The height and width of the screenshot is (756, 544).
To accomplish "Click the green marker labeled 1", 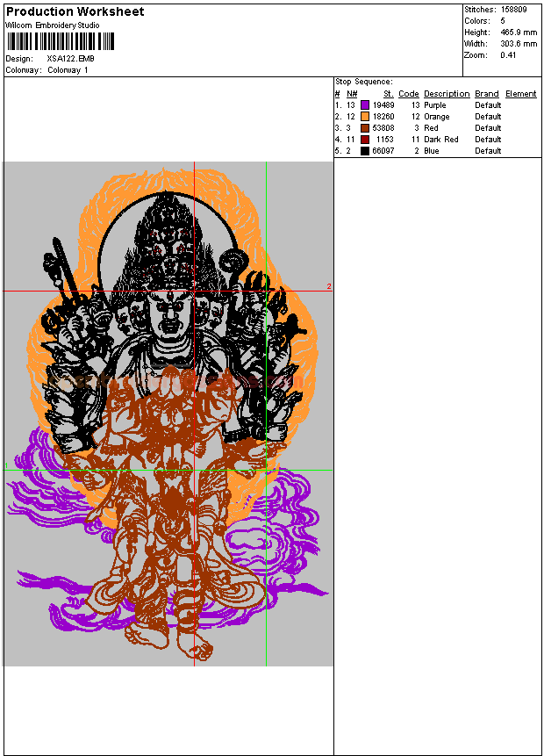I will click(x=6, y=465).
